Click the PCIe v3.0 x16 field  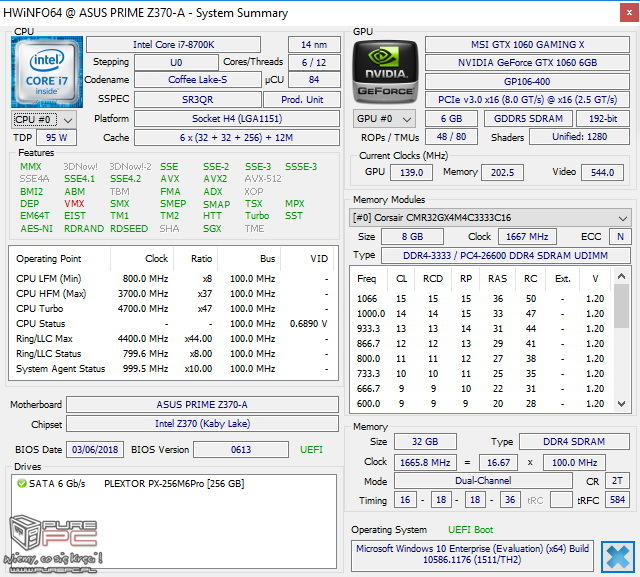(527, 100)
